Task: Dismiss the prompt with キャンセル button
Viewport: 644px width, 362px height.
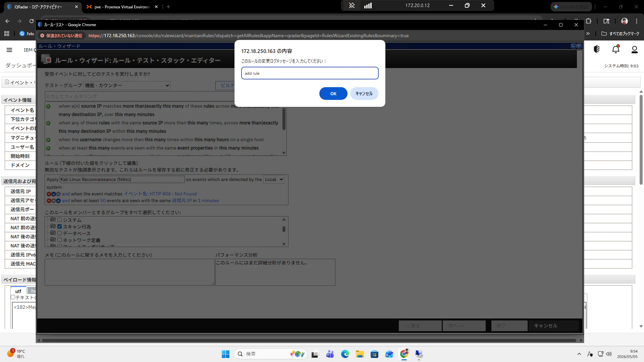Action: click(x=364, y=94)
